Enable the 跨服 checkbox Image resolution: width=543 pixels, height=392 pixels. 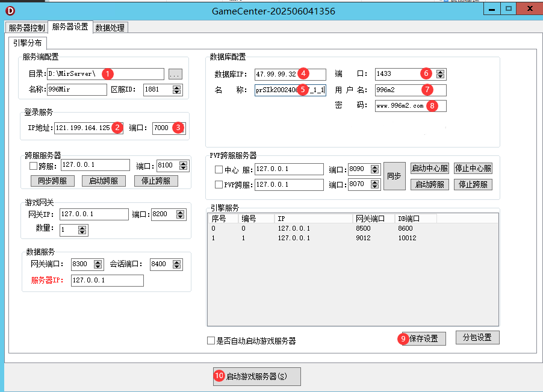[x=34, y=166]
